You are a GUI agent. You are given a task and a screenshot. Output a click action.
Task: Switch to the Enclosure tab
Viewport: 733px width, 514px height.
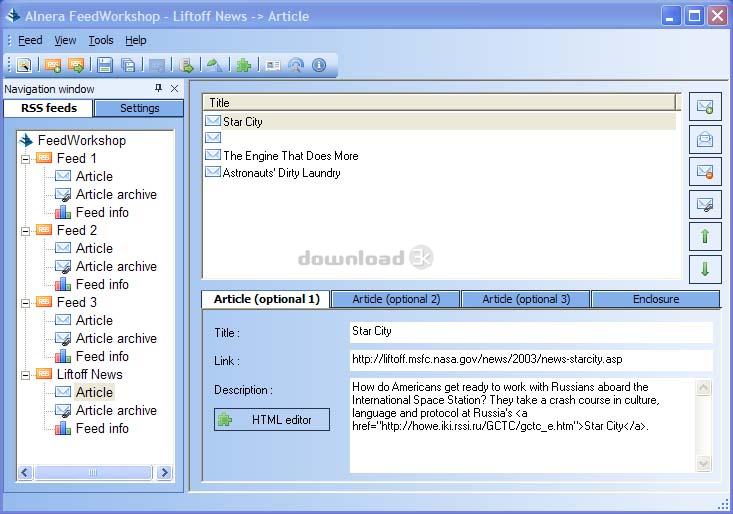click(x=655, y=299)
